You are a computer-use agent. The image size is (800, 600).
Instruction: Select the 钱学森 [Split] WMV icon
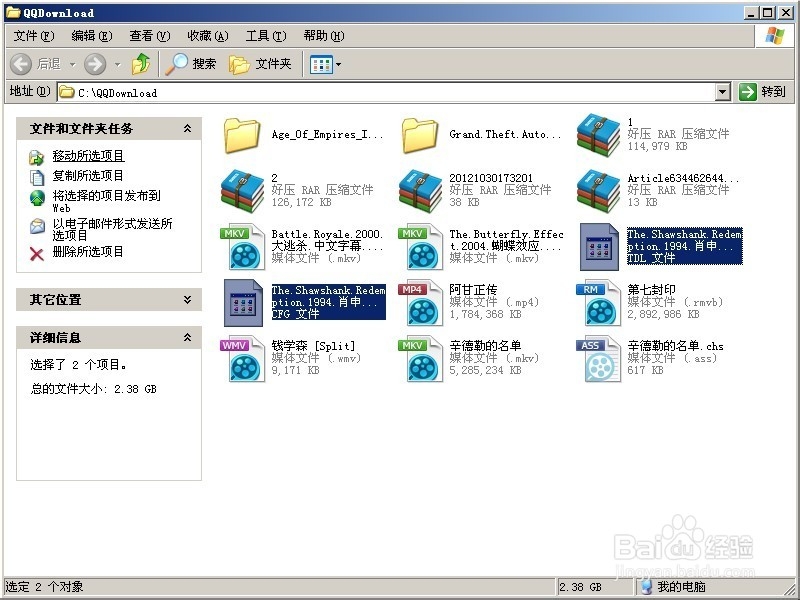[242, 359]
